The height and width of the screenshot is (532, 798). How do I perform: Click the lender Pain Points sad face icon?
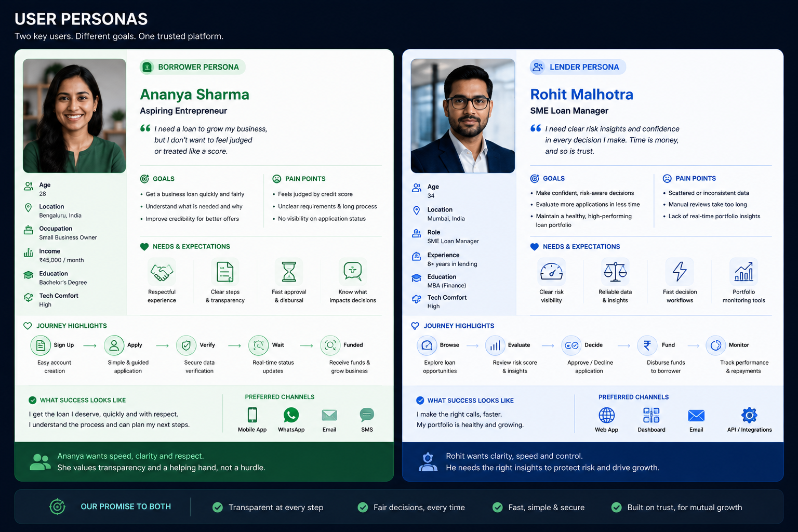[x=667, y=178]
